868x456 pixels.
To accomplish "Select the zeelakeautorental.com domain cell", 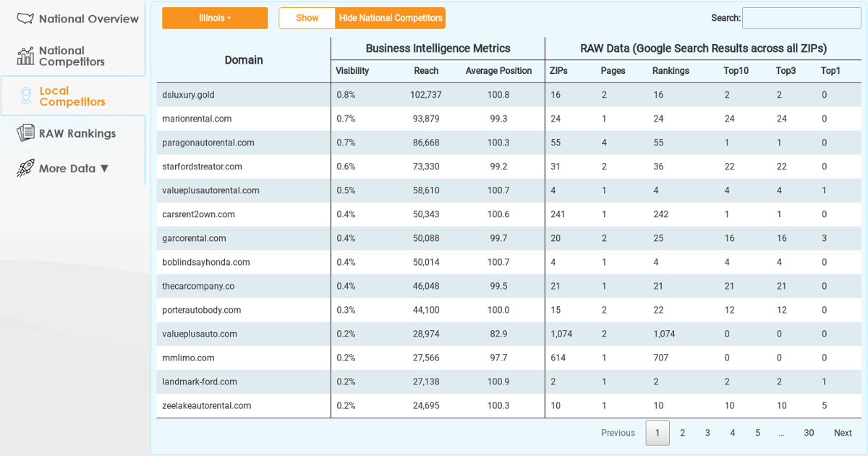I will tap(244, 405).
